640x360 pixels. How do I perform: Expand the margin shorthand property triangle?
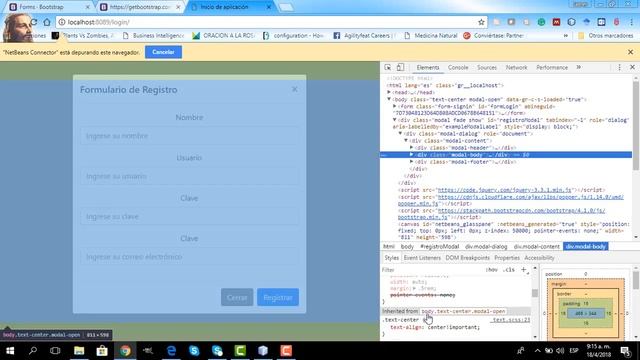point(415,288)
